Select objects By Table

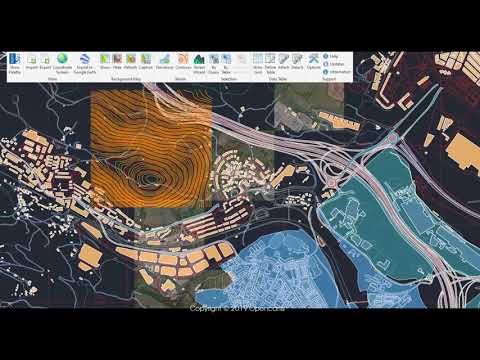pyautogui.click(x=226, y=64)
